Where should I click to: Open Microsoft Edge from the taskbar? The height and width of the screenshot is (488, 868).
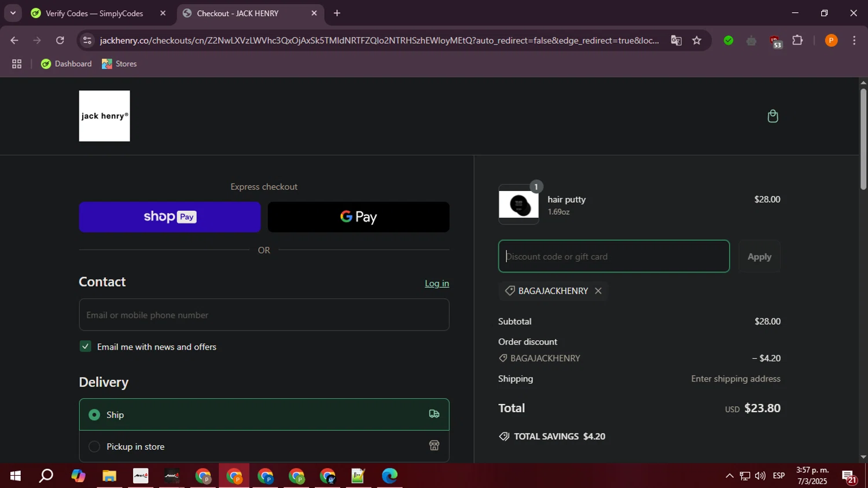[x=389, y=476]
